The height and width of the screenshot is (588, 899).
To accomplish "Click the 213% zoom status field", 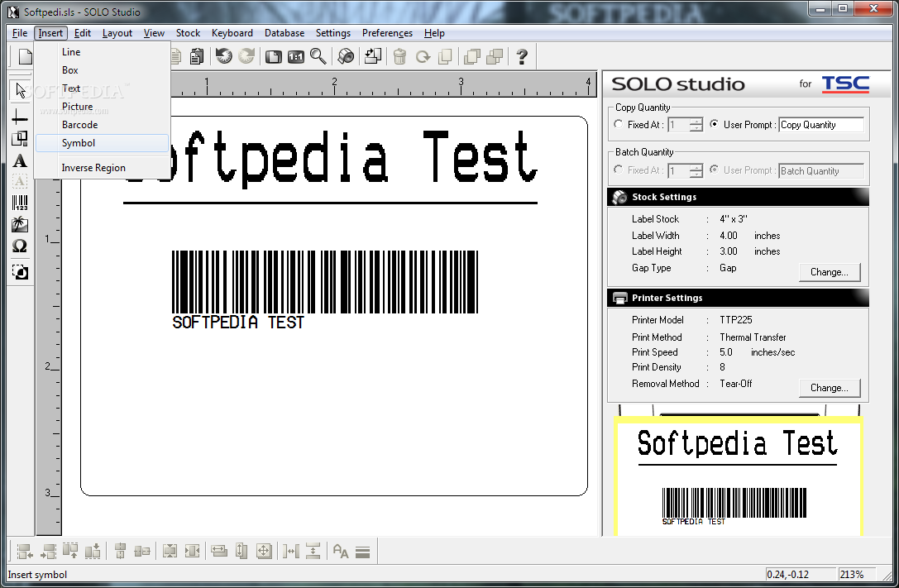I will [x=858, y=574].
